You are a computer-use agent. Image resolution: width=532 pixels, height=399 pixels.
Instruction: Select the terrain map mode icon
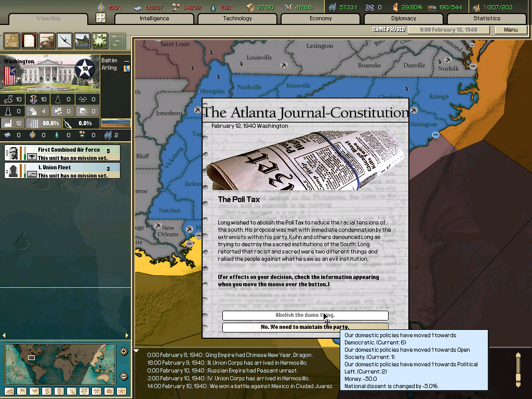(9, 392)
